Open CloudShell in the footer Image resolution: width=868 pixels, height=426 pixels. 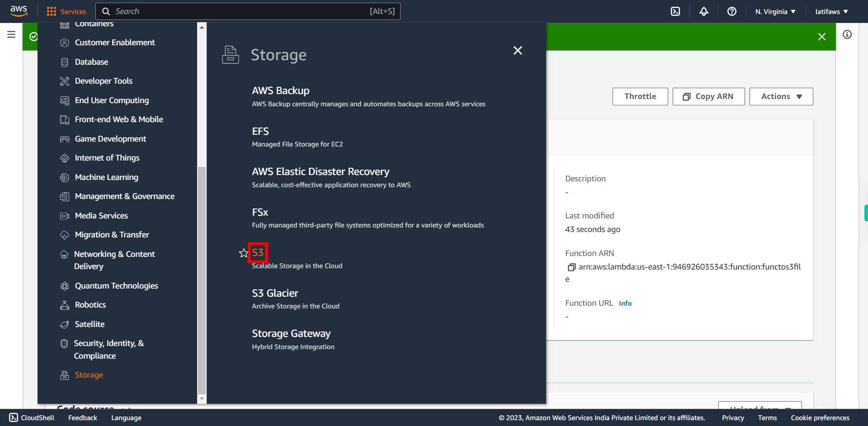tap(32, 417)
